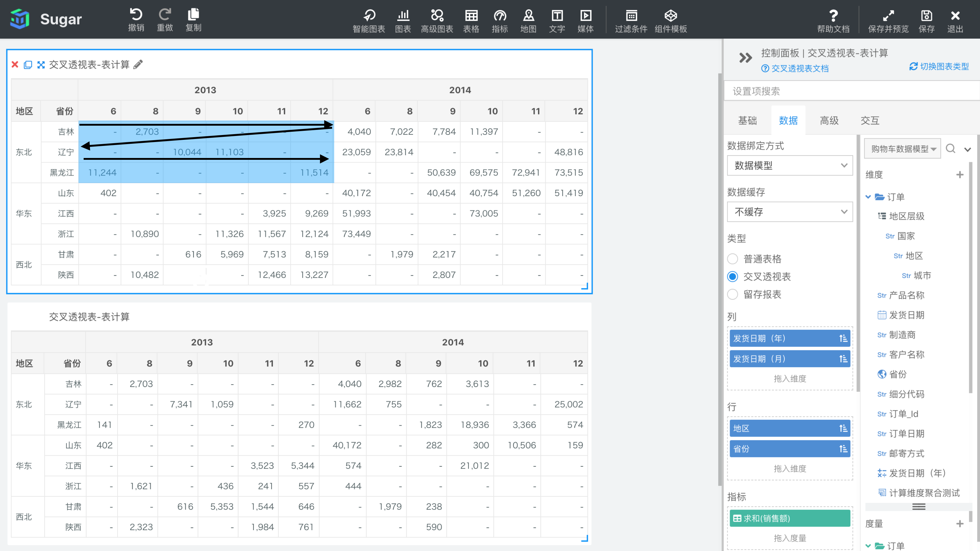Click the 求和(销售额) measure field
This screenshot has height=551, width=980.
[x=790, y=519]
